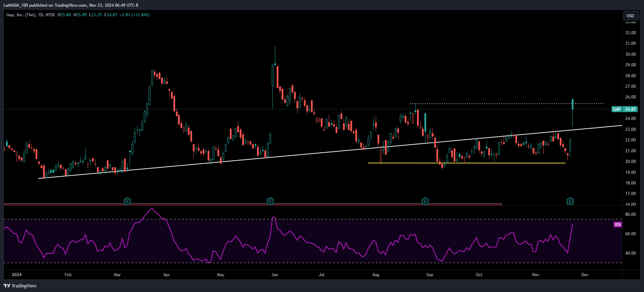Image resolution: width=644 pixels, height=292 pixels.
Task: Click the close value C24.87
Action: (111, 15)
